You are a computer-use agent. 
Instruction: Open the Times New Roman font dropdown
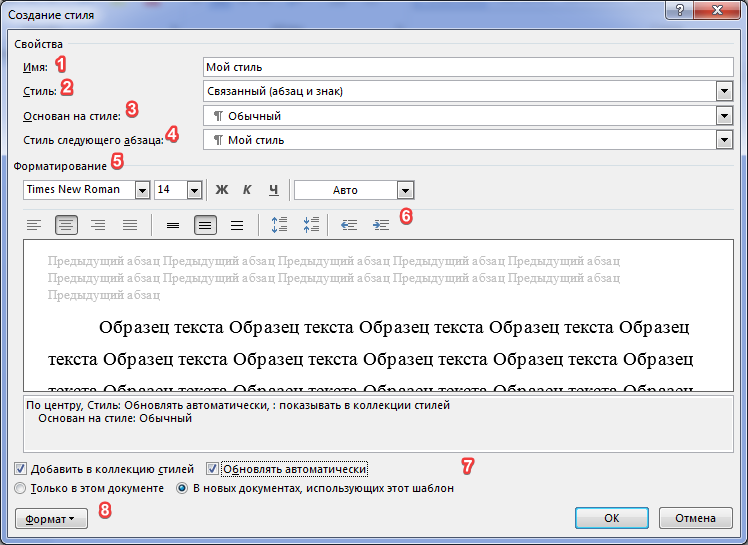142,190
